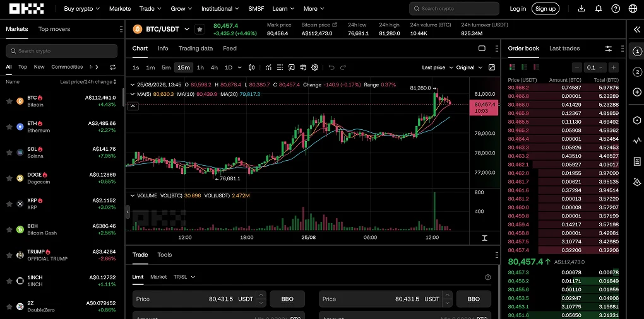644x319 pixels.
Task: Click the OKX logo
Action: point(27,9)
